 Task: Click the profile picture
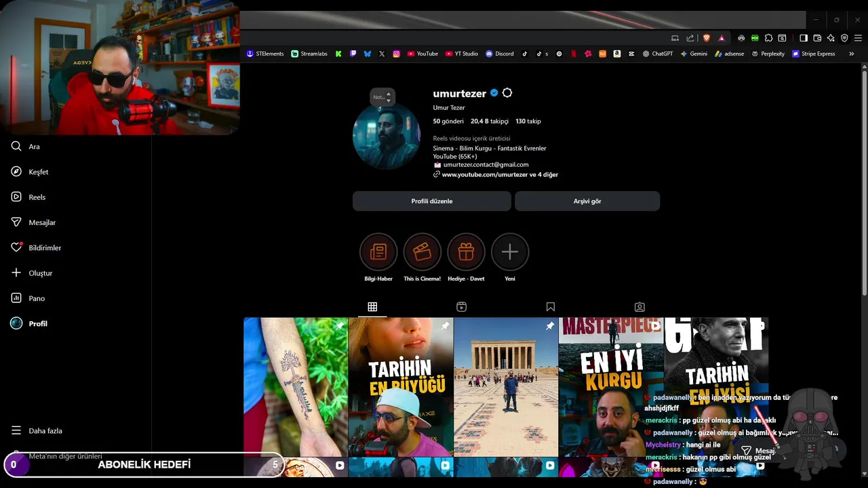387,136
